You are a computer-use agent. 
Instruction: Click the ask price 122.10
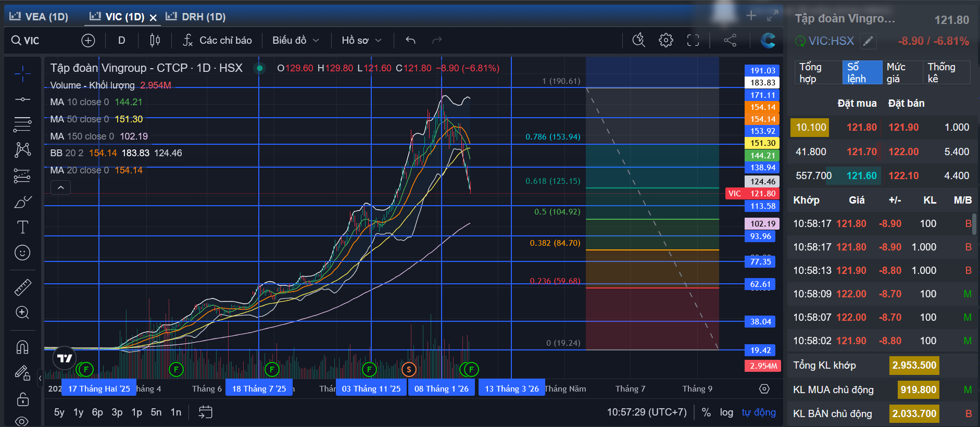903,175
